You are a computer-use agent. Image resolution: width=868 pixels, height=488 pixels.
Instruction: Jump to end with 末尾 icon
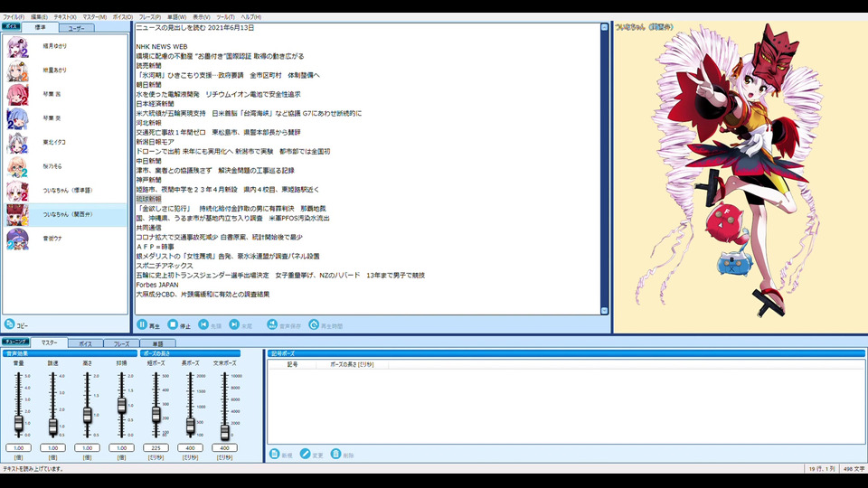234,324
